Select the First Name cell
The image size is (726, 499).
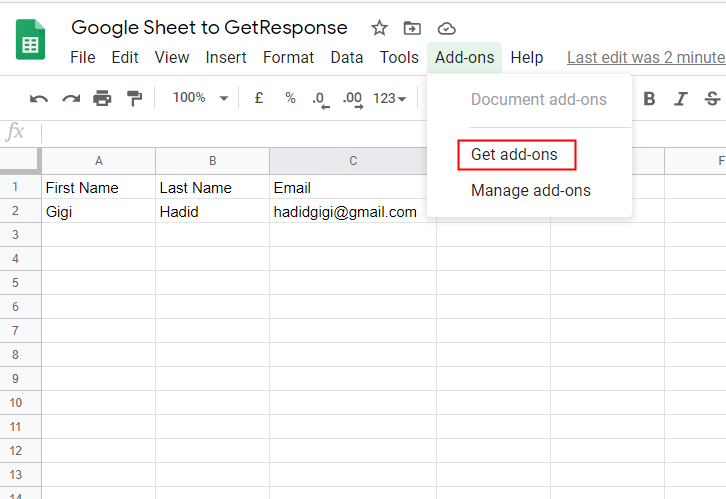99,187
